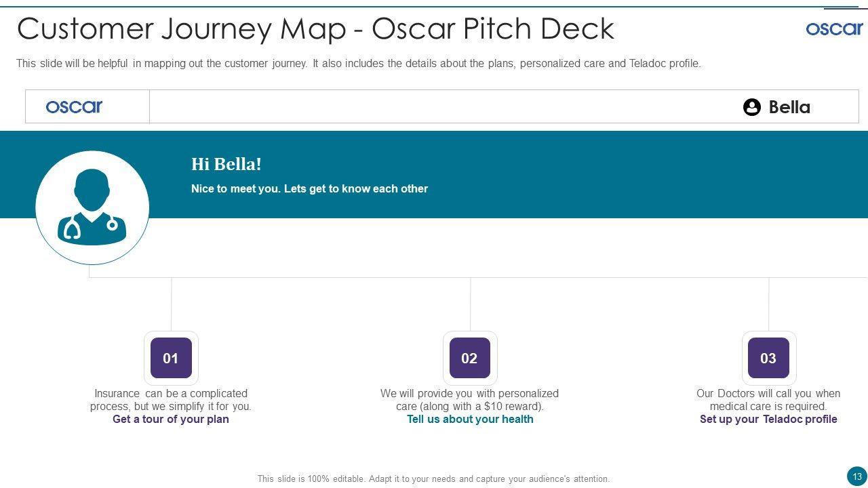Click the insurance simplification description text
Viewport: 868px width, 488px height.
click(171, 400)
